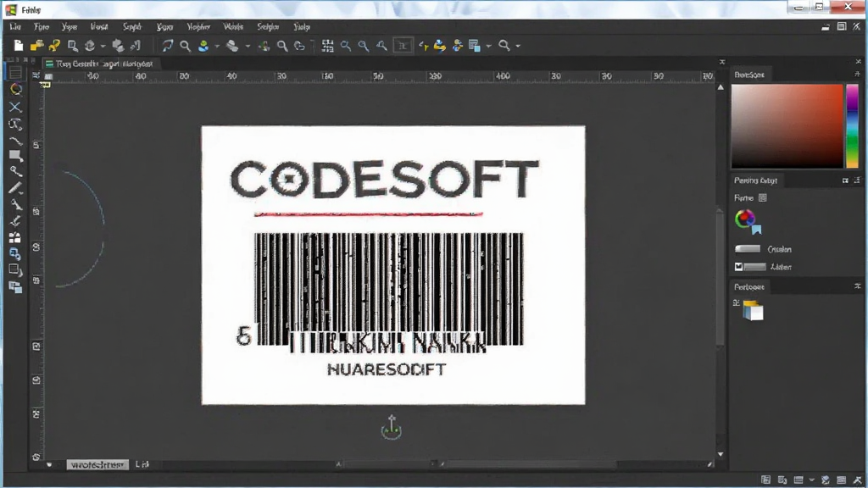Select the 'Pertogere' panel tab on right
Viewport: 868px width, 488px height.
(x=749, y=286)
